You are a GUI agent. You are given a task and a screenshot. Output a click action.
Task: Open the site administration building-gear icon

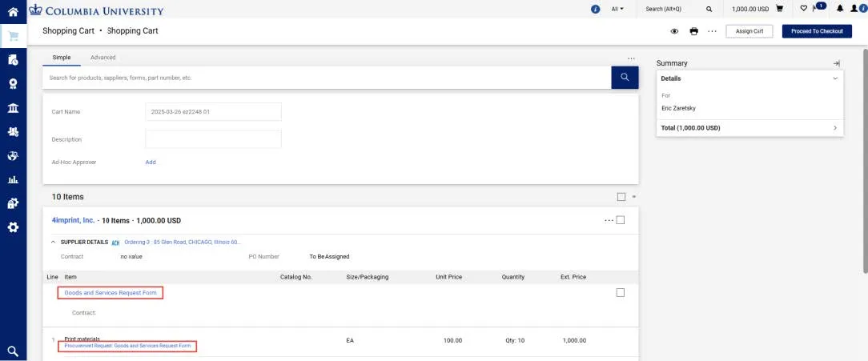[x=13, y=203]
